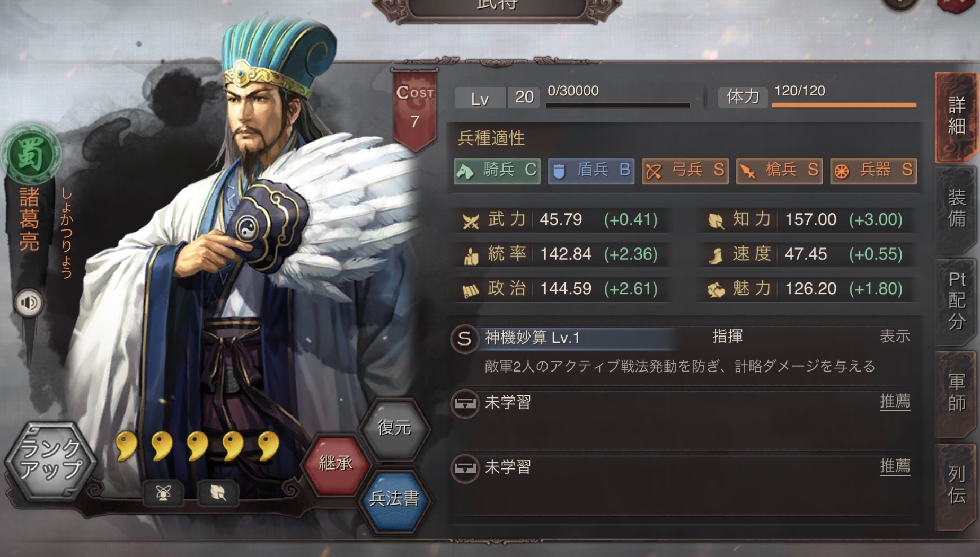Tap the first gold rank-star magatama
The height and width of the screenshot is (557, 980).
pyautogui.click(x=127, y=446)
